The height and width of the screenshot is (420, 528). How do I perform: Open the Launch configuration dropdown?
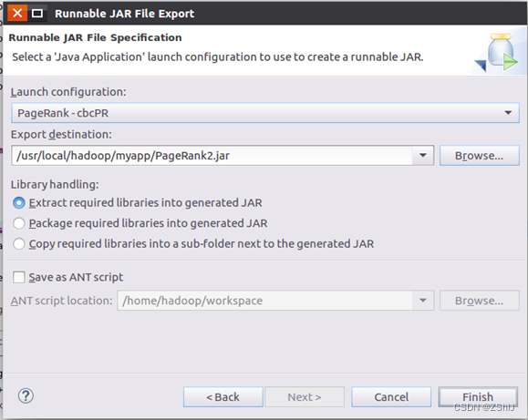[x=265, y=113]
